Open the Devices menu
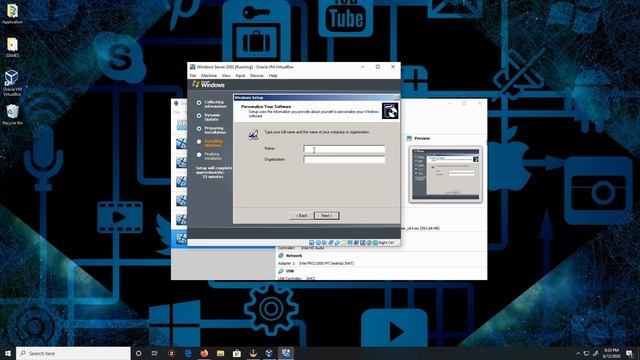Image resolution: width=640 pixels, height=360 pixels. [257, 76]
